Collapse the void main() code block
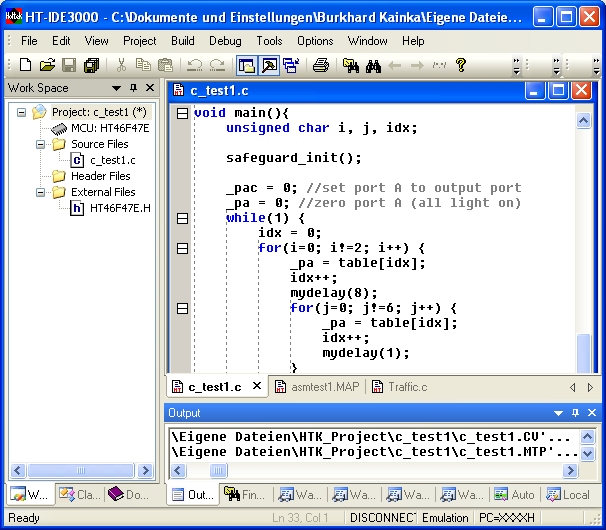The height and width of the screenshot is (530, 606). (182, 113)
